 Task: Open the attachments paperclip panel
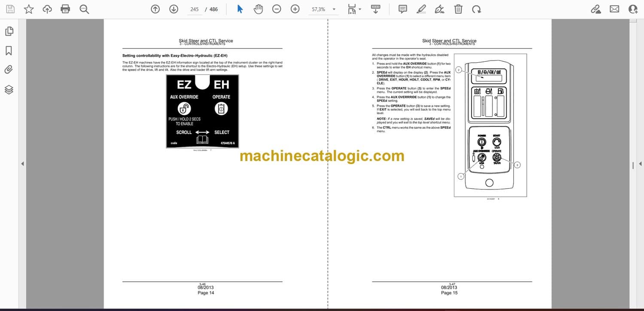(x=9, y=70)
